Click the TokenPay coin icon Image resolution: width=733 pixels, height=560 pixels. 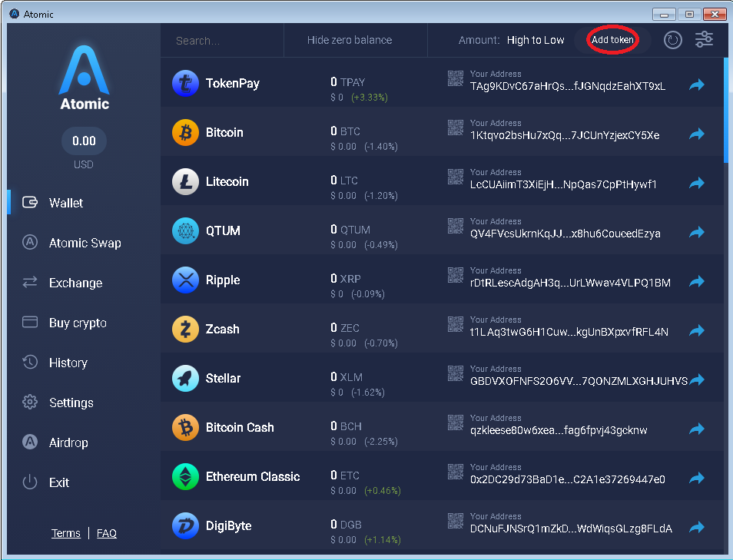(x=186, y=83)
